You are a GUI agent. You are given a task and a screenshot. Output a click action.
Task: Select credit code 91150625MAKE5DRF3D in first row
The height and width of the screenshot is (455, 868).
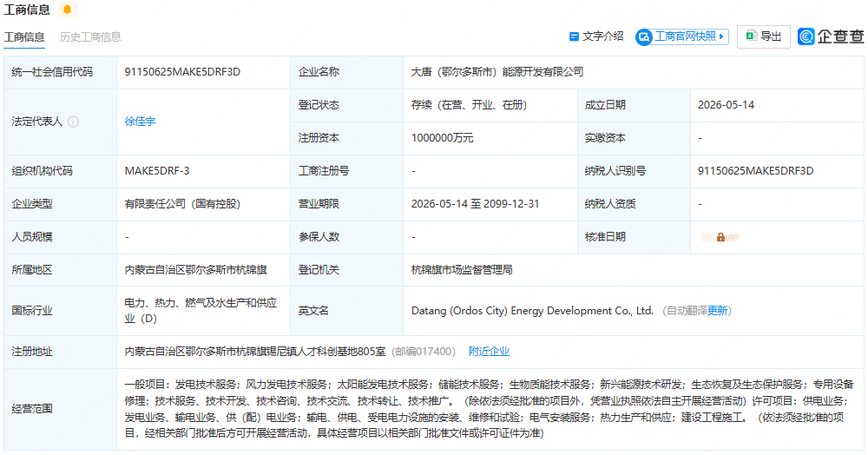(x=182, y=72)
